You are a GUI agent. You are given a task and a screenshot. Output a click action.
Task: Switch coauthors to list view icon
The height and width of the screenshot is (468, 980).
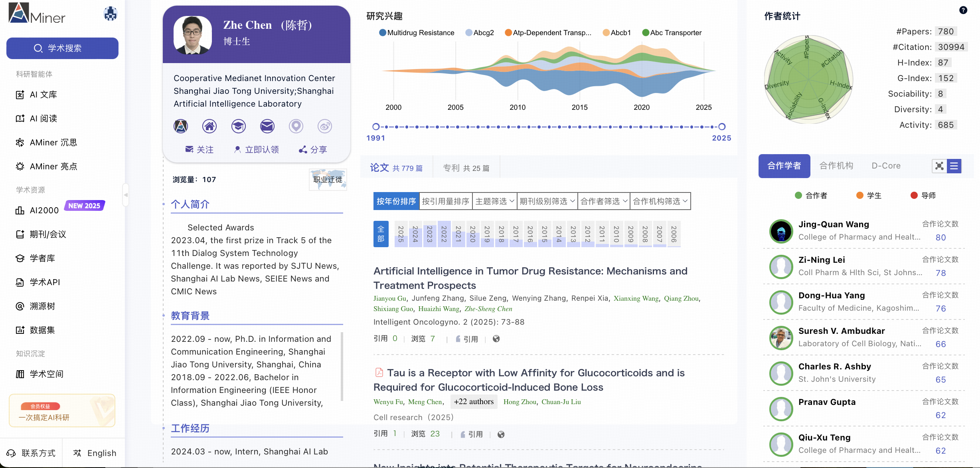(x=954, y=166)
